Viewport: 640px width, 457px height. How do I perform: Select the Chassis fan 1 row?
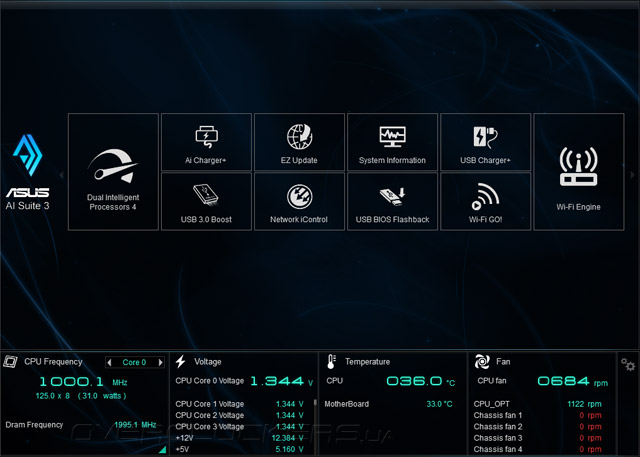[x=538, y=415]
